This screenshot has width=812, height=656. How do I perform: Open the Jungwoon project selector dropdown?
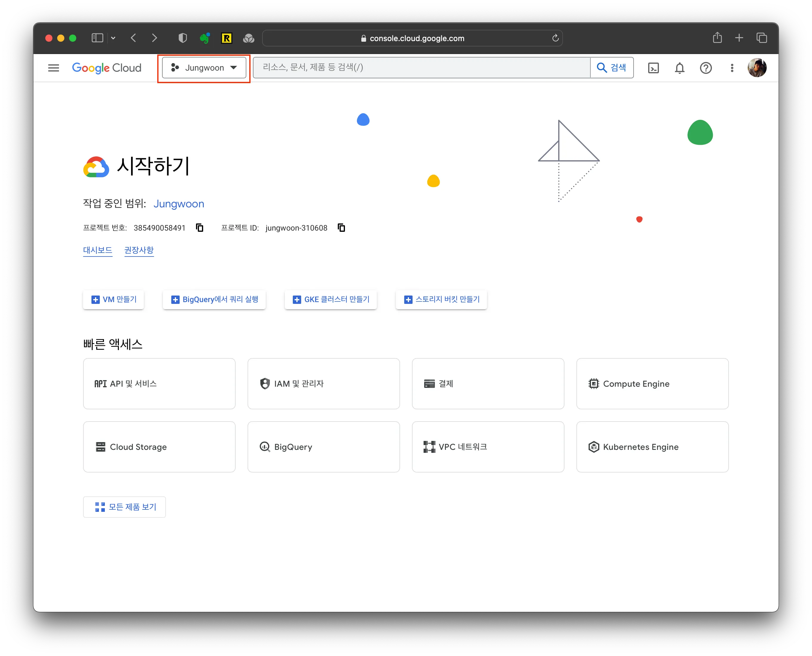(x=204, y=68)
